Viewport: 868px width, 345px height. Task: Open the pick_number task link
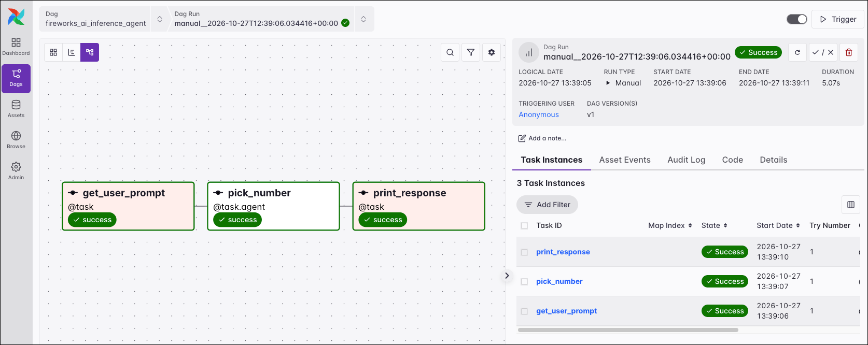coord(559,281)
